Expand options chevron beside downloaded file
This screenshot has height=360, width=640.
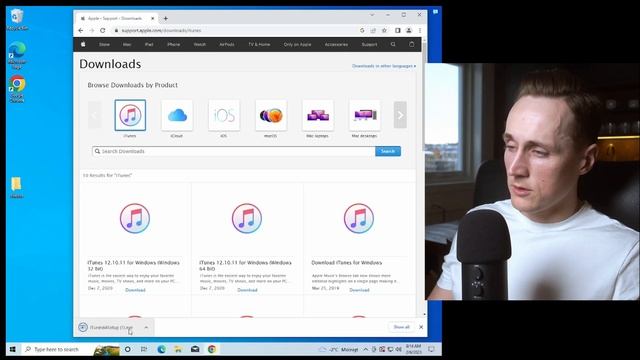click(146, 327)
